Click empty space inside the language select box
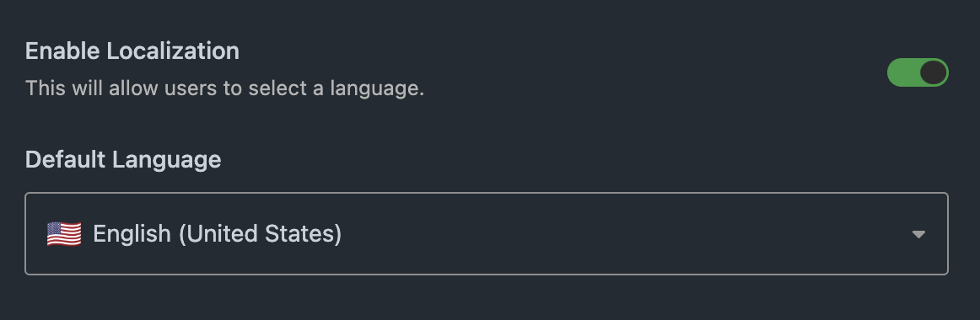Viewport: 980px width, 320px height. (625, 233)
